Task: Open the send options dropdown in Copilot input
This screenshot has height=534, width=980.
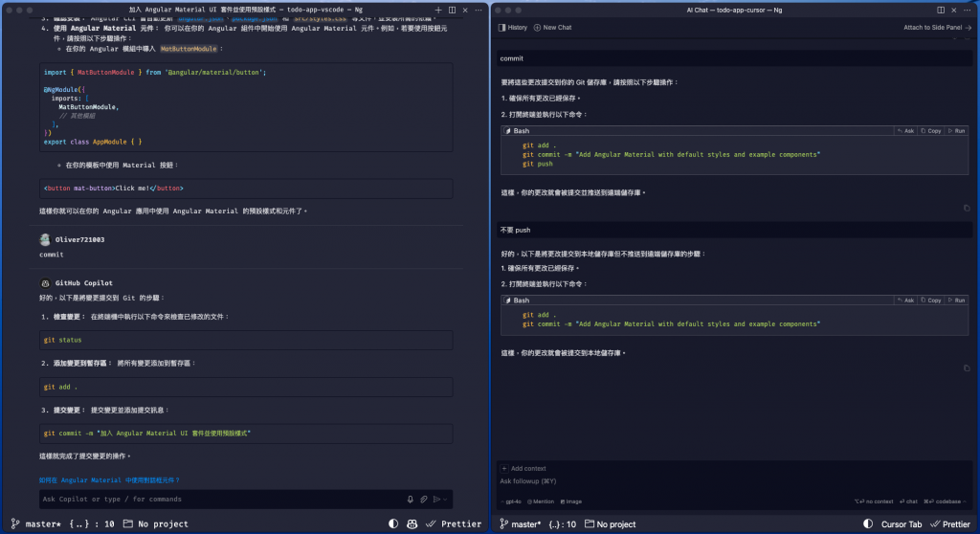Action: point(445,499)
